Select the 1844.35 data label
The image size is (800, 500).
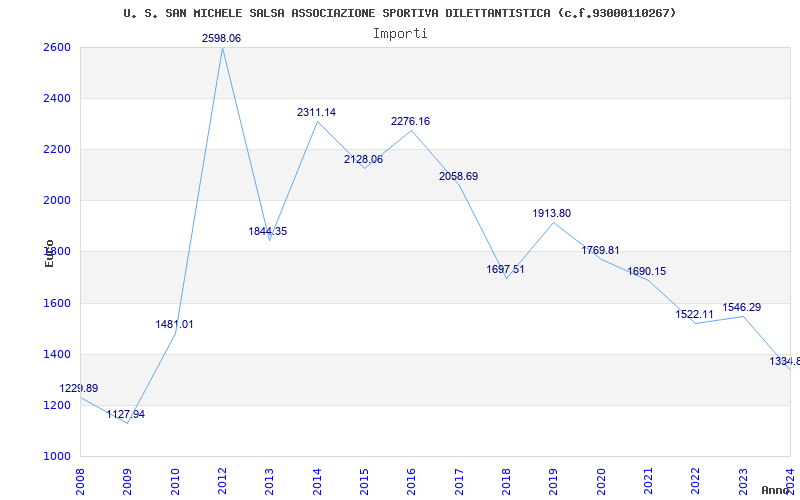(x=268, y=231)
